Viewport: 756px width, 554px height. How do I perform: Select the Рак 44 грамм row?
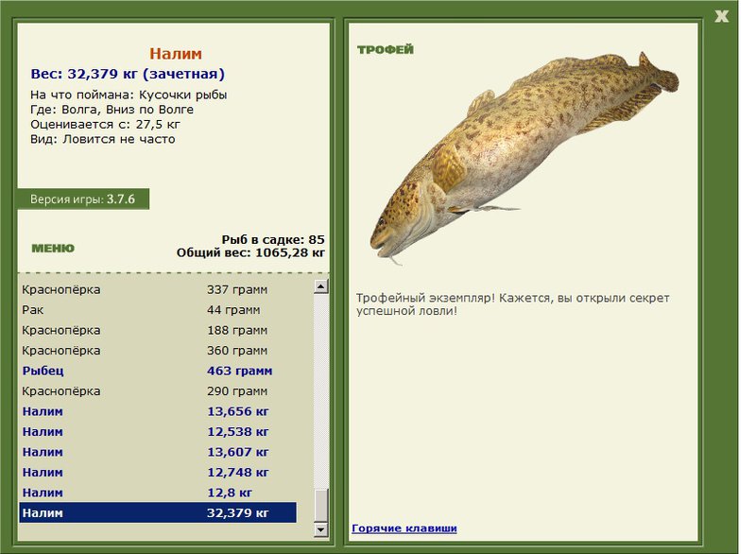158,310
